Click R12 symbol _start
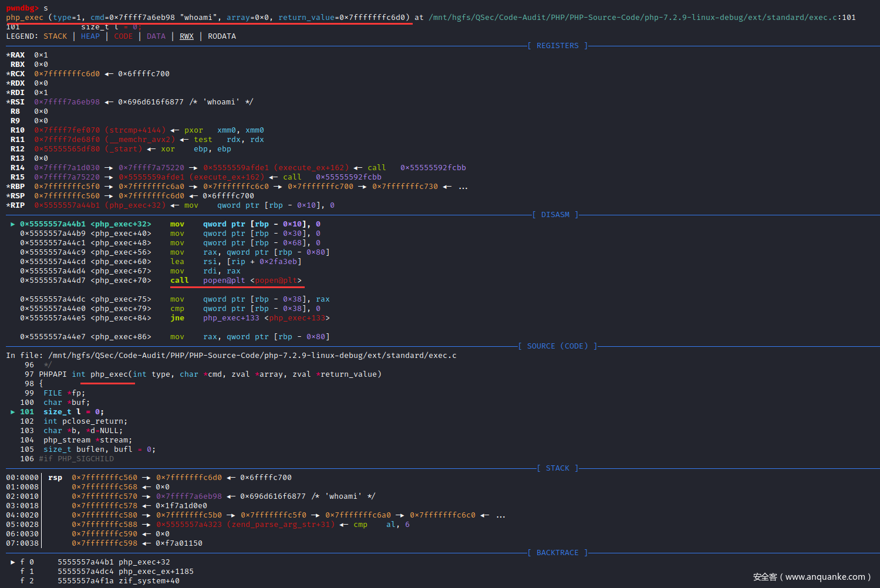 coord(123,149)
